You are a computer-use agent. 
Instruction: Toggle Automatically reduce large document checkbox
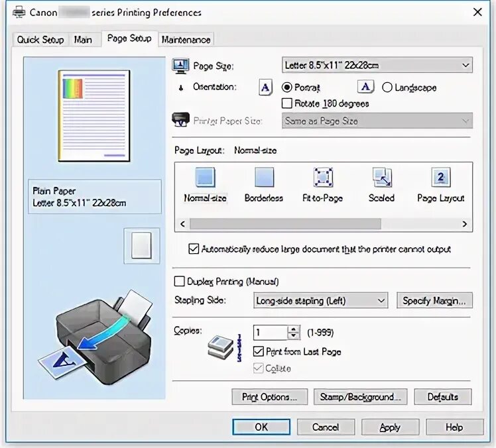pyautogui.click(x=194, y=249)
